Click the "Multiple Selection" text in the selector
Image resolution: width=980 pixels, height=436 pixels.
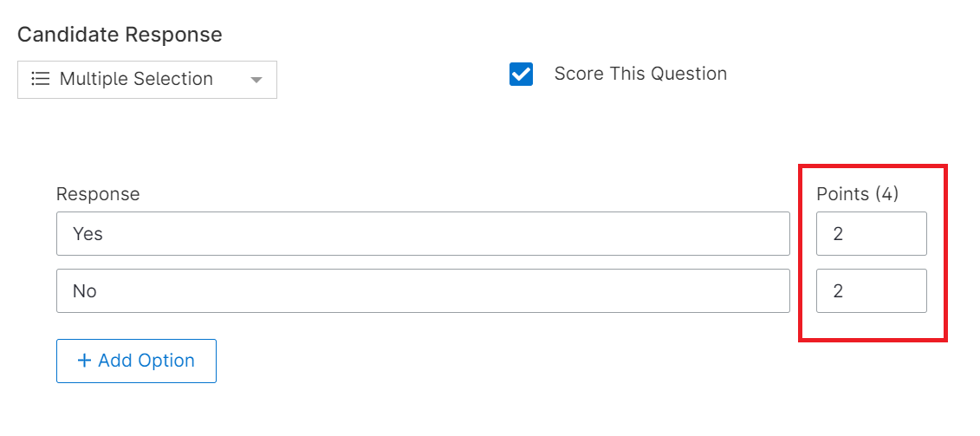pos(136,79)
